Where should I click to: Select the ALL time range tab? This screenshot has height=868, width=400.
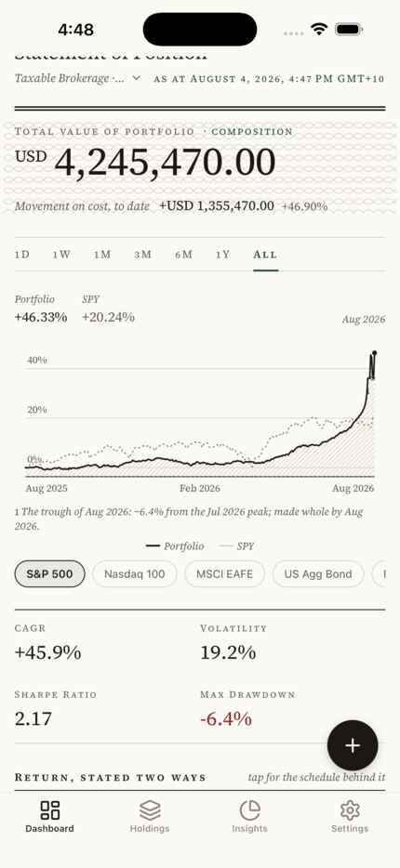265,255
